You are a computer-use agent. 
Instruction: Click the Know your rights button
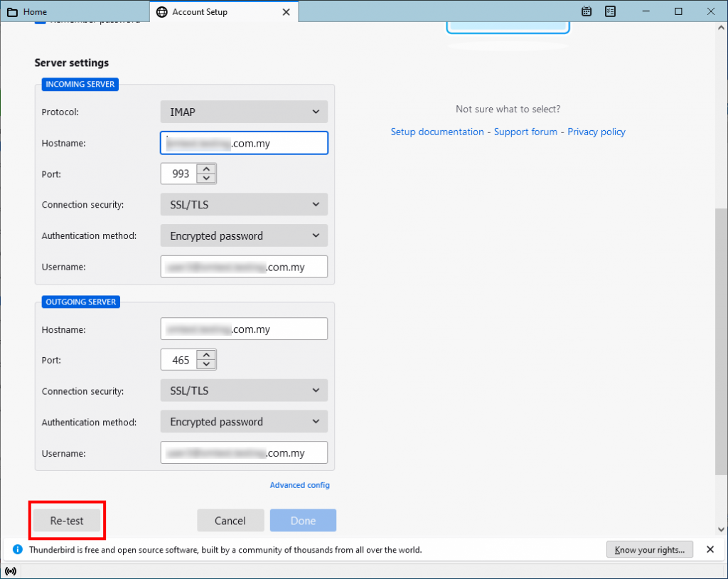tap(650, 550)
